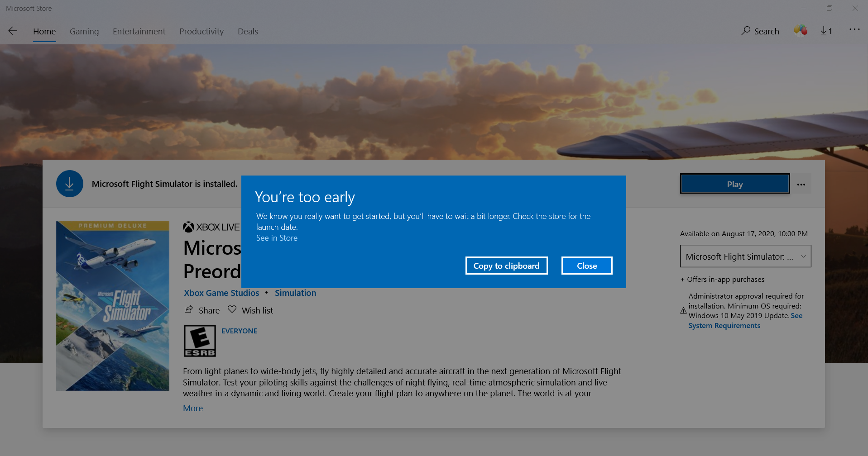Open Search in the store
The image size is (868, 456).
coord(760,31)
